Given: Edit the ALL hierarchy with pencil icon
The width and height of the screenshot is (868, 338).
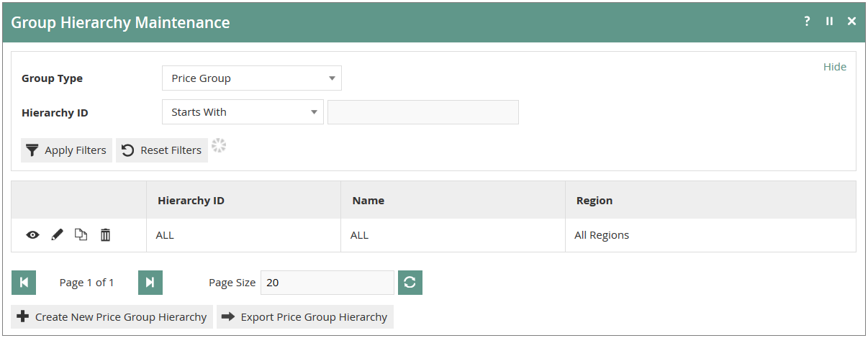Looking at the screenshot, I should click(58, 235).
